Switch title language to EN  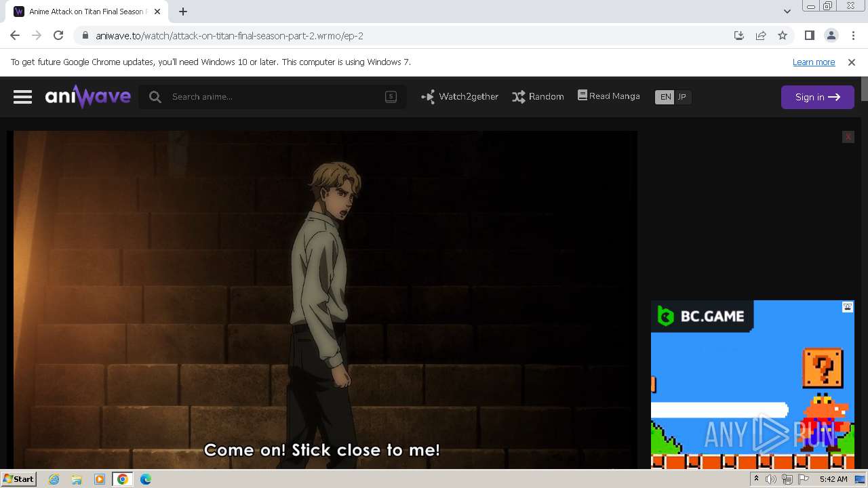click(665, 97)
